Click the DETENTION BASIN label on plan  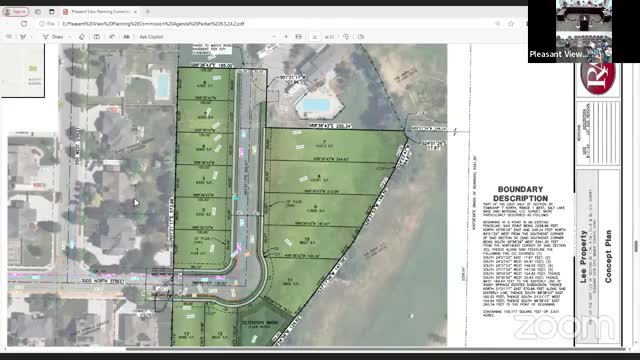[x=260, y=322]
